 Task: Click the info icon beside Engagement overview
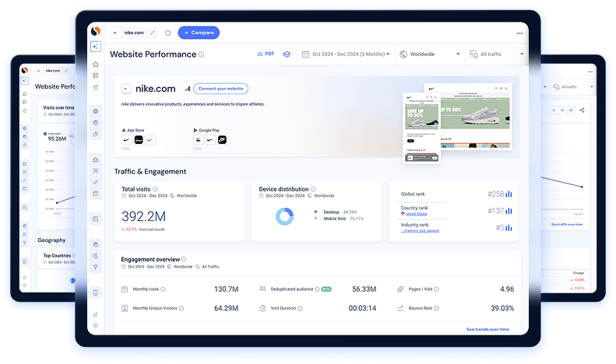184,259
